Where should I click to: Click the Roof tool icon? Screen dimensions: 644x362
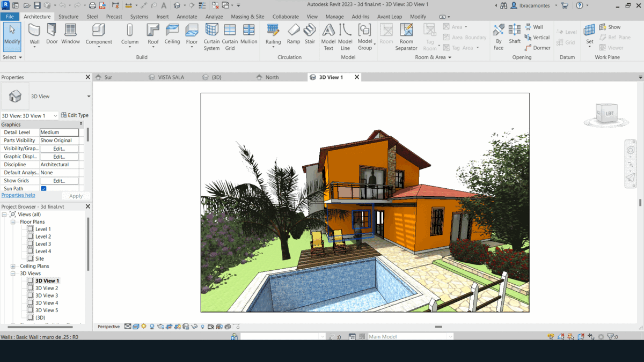pos(153,35)
